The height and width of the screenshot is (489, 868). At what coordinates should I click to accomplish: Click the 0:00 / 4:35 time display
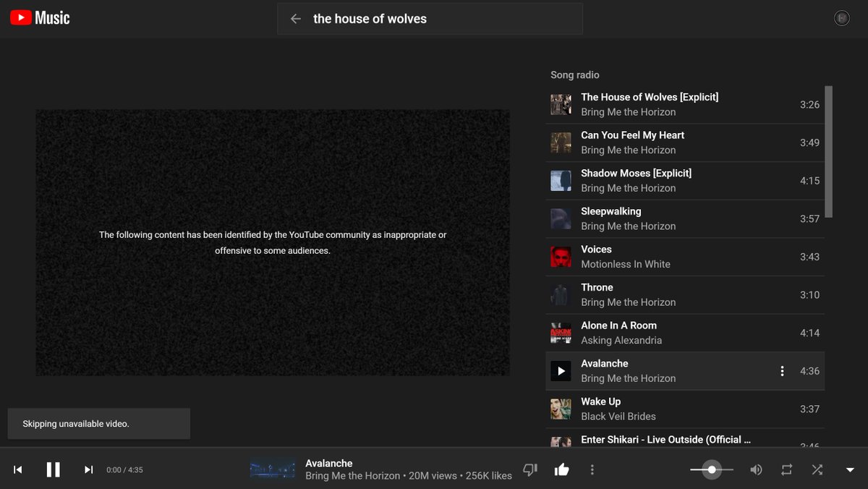click(x=124, y=469)
